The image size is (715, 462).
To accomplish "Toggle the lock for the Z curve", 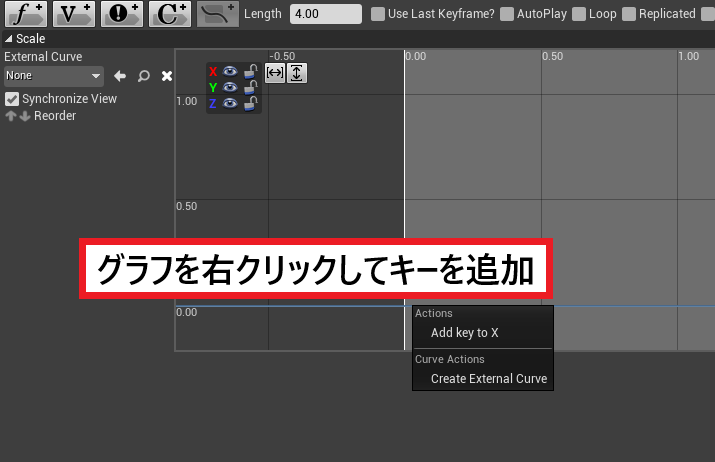I will [x=250, y=104].
